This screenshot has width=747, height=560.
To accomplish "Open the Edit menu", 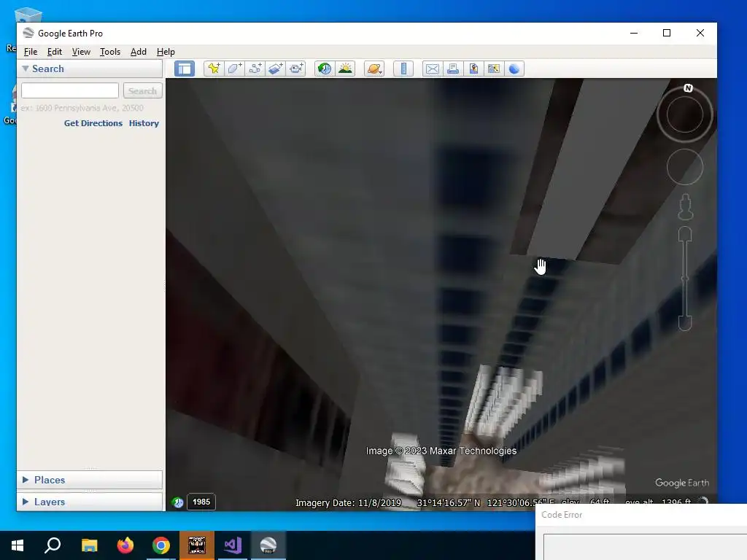I will [54, 52].
